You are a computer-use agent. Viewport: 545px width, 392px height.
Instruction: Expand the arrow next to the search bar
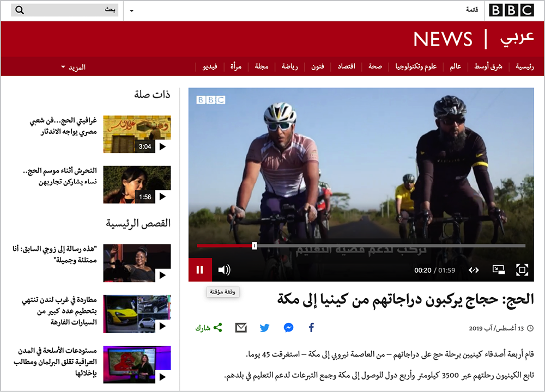[131, 10]
